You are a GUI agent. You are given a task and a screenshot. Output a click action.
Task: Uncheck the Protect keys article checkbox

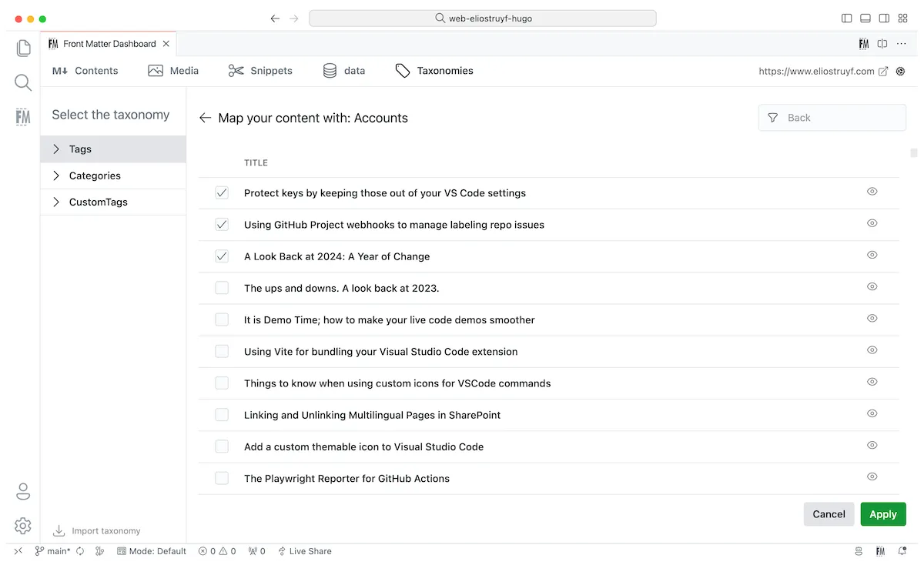(222, 193)
